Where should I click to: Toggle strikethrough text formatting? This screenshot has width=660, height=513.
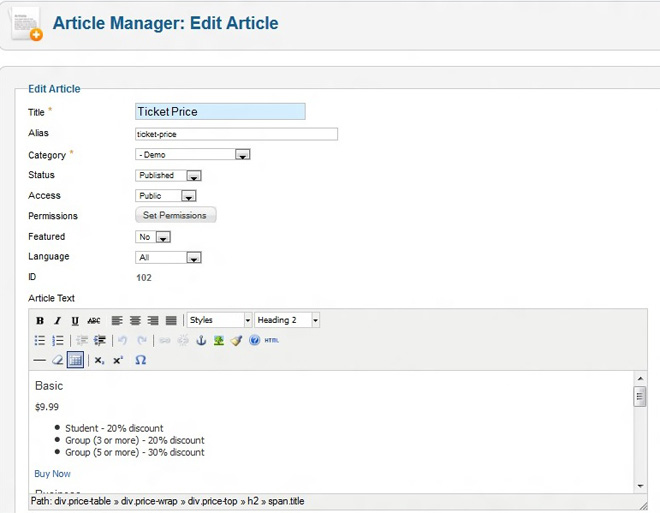94,321
